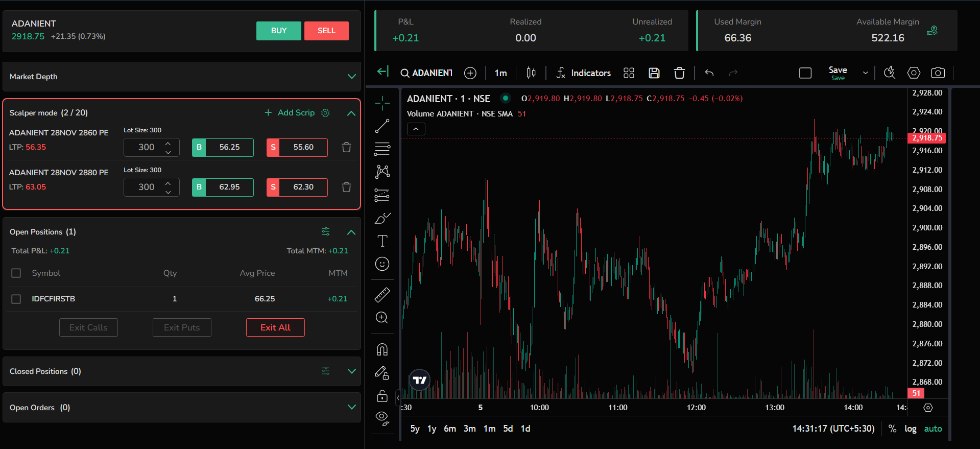Open the forecasting and measurement tools
The width and height of the screenshot is (980, 449).
pyautogui.click(x=382, y=195)
